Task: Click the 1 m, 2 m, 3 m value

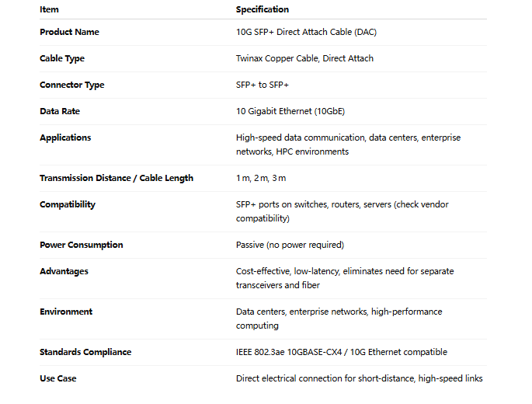Action: pyautogui.click(x=261, y=178)
